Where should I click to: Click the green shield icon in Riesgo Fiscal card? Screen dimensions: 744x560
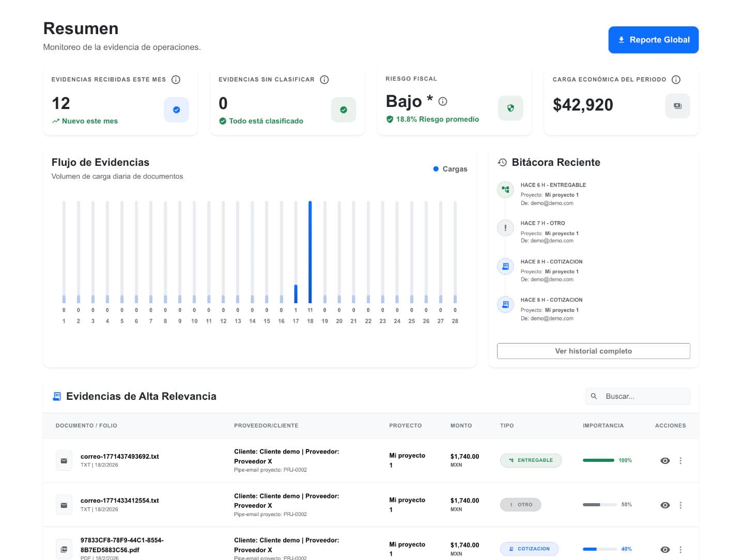pos(510,108)
